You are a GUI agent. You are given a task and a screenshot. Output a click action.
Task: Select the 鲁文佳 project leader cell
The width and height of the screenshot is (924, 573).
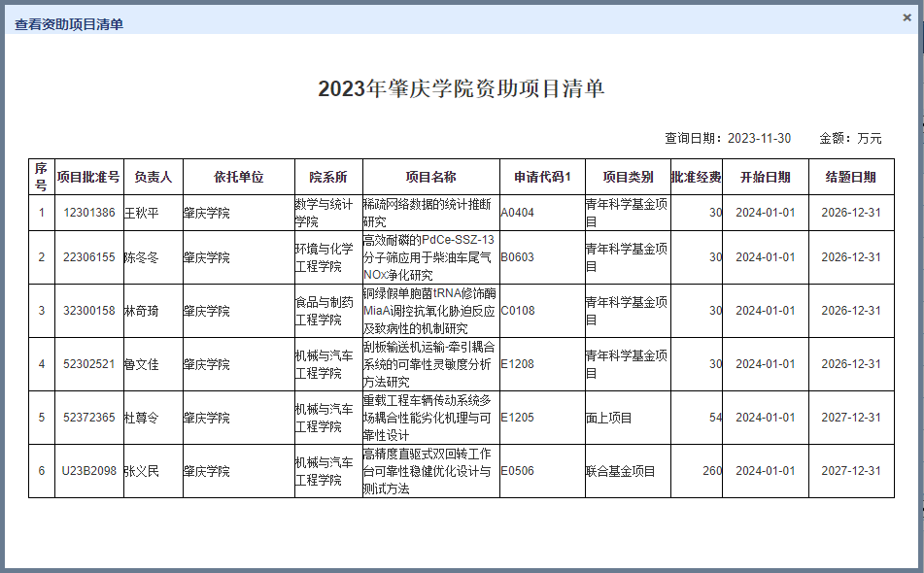click(x=141, y=364)
